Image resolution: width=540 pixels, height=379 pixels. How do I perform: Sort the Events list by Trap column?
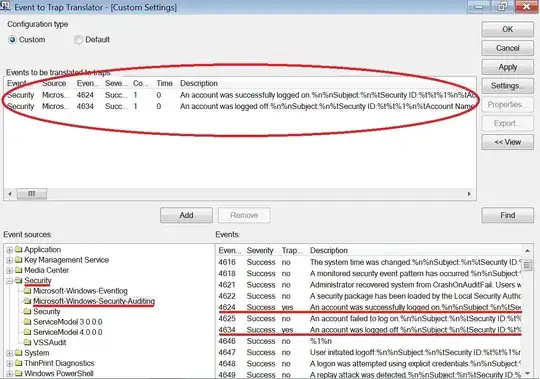[x=291, y=251]
